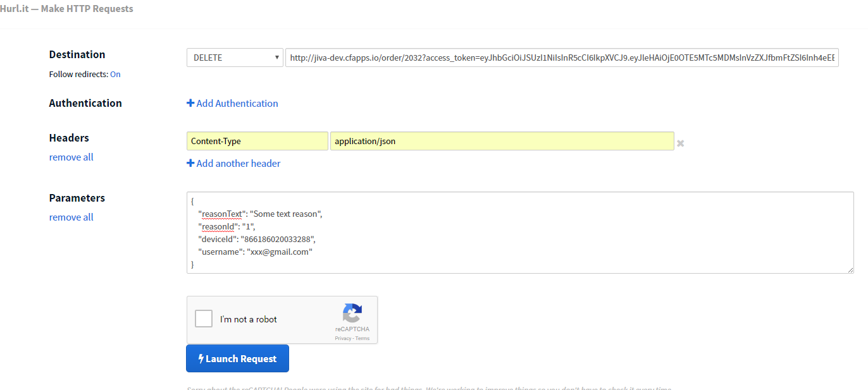Click the header remove X icon
Screen dimensions: 868x390
(681, 143)
